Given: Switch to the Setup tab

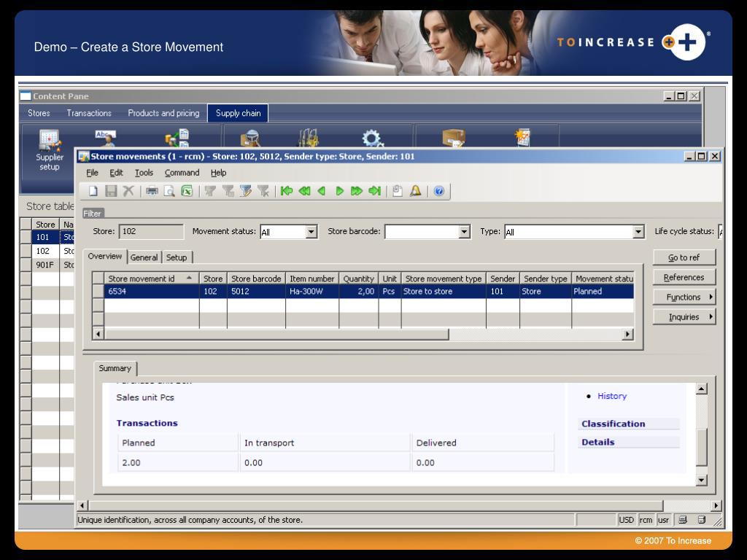Looking at the screenshot, I should [x=177, y=257].
